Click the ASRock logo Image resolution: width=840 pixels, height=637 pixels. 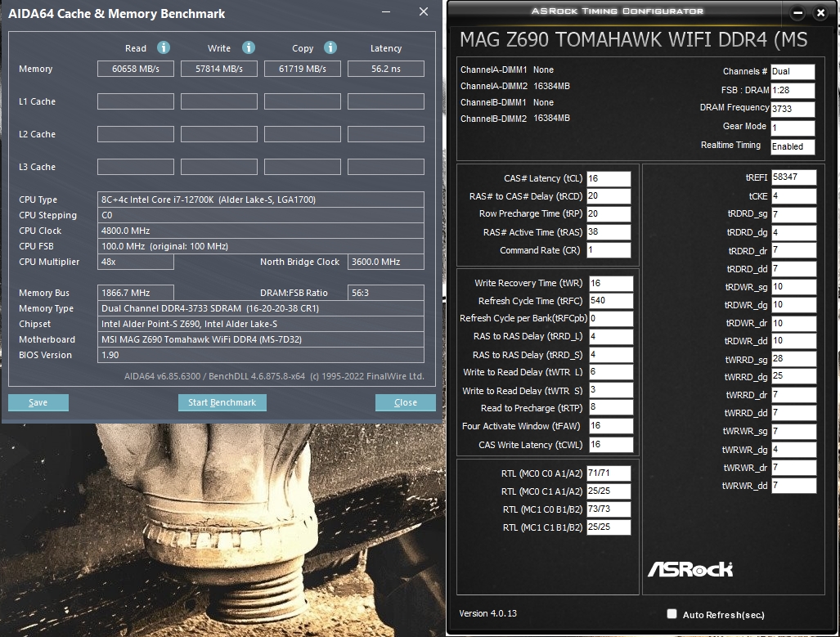coord(690,569)
